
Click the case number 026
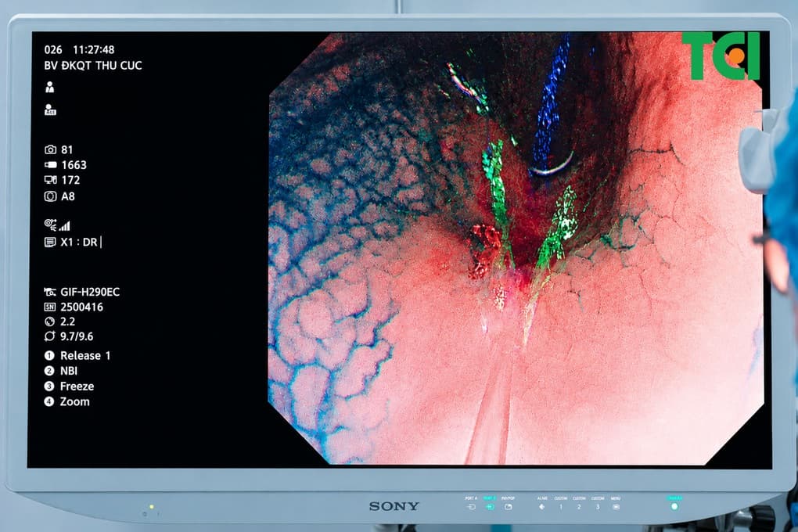(53, 50)
